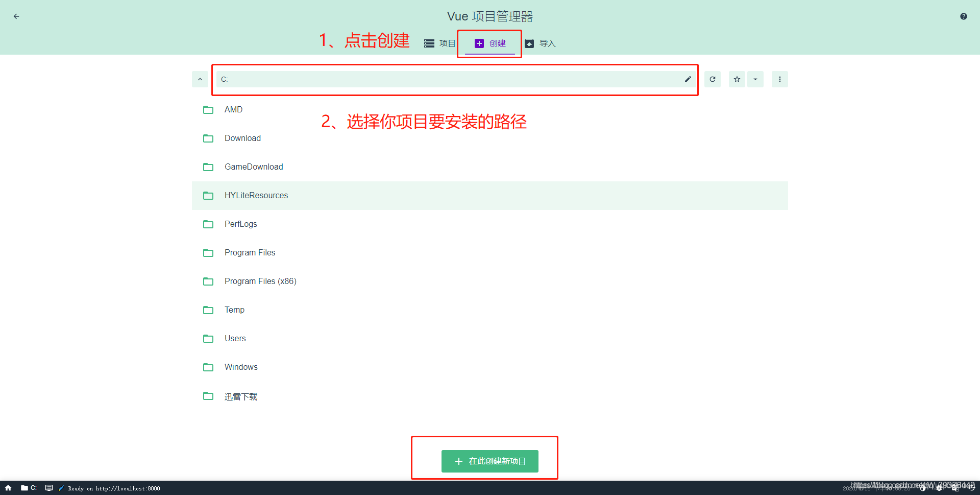Open the AMD folder
This screenshot has height=495, width=980.
click(490, 110)
